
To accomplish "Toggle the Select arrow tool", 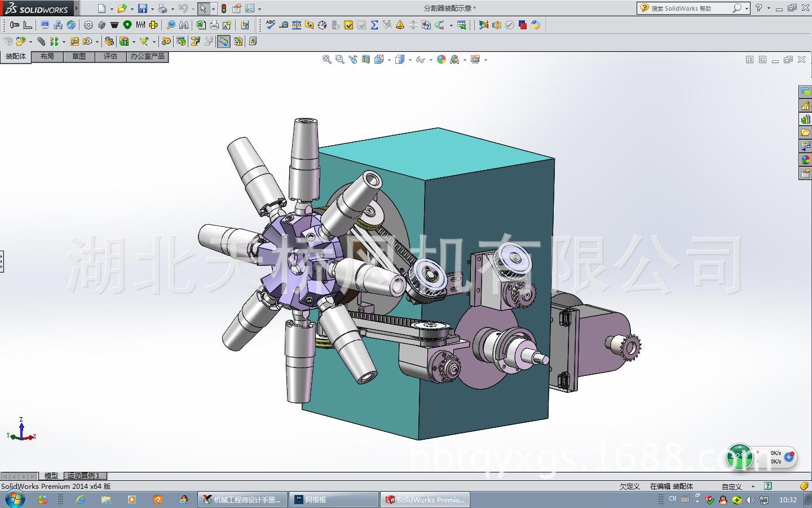I will click(203, 8).
